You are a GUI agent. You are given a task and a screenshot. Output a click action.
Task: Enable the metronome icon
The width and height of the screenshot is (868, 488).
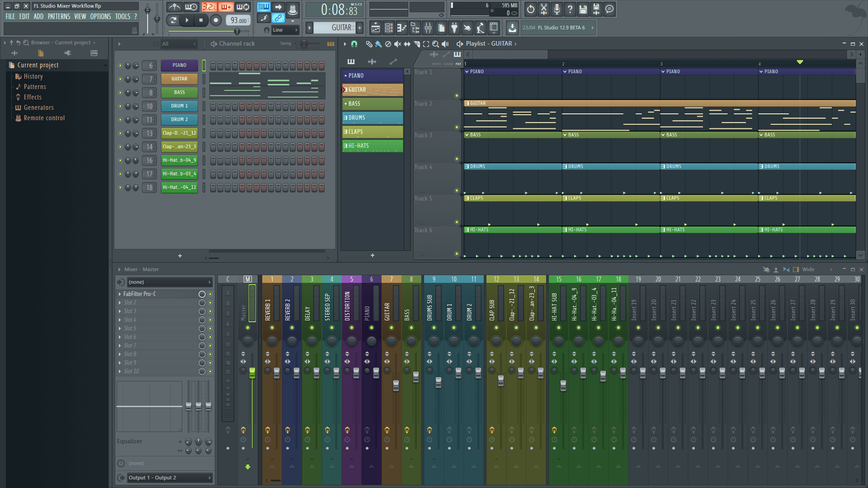(175, 7)
